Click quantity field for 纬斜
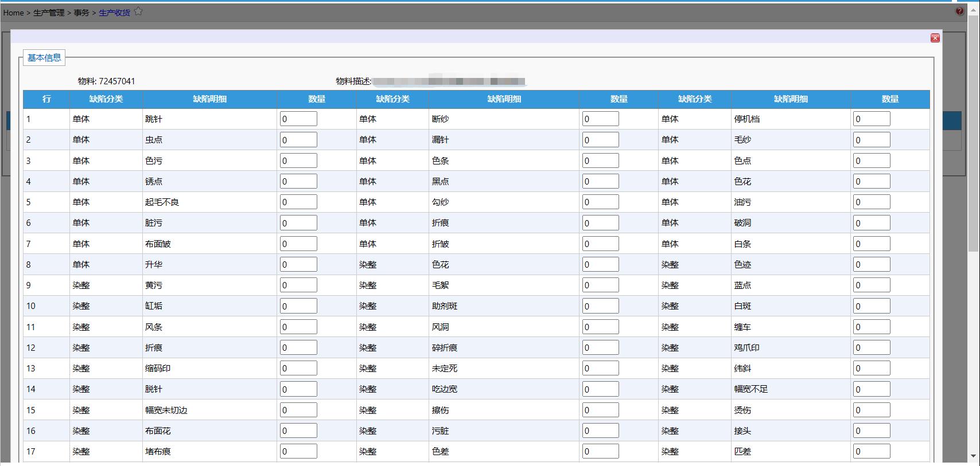Image resolution: width=980 pixels, height=466 pixels. (x=872, y=368)
